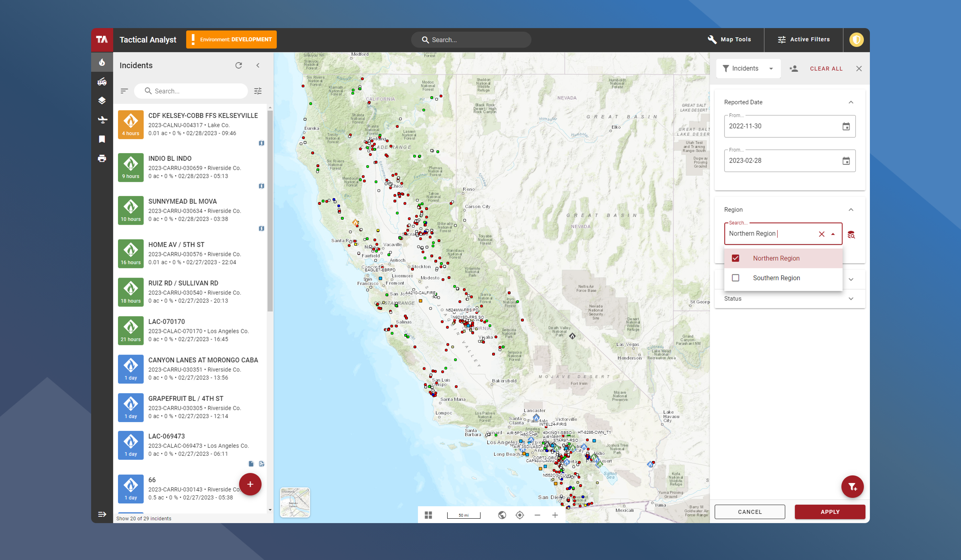Uncheck the Northern Region checkbox
This screenshot has width=961, height=560.
click(x=735, y=258)
